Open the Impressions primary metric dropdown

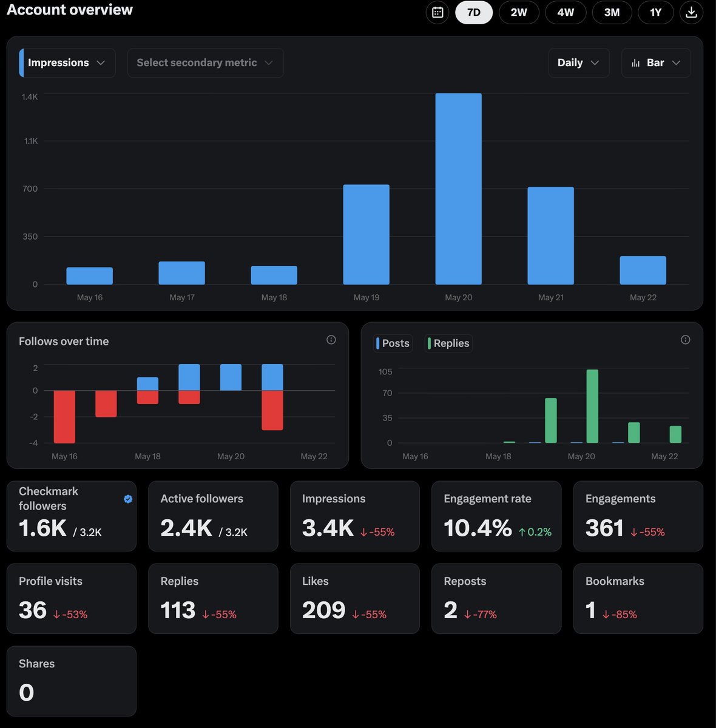click(67, 63)
